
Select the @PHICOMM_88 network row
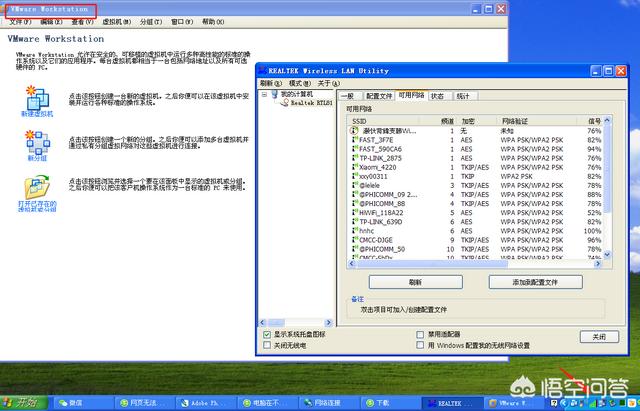[x=476, y=204]
